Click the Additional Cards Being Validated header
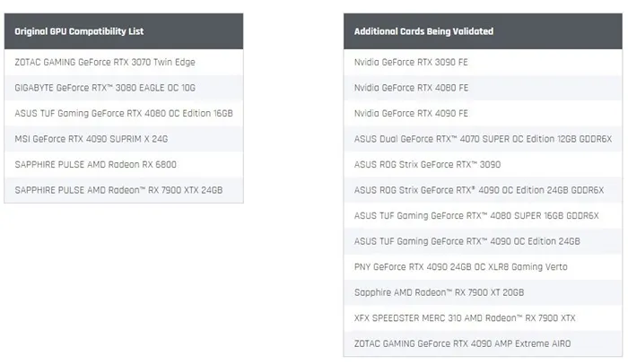The image size is (628, 364). [x=483, y=31]
